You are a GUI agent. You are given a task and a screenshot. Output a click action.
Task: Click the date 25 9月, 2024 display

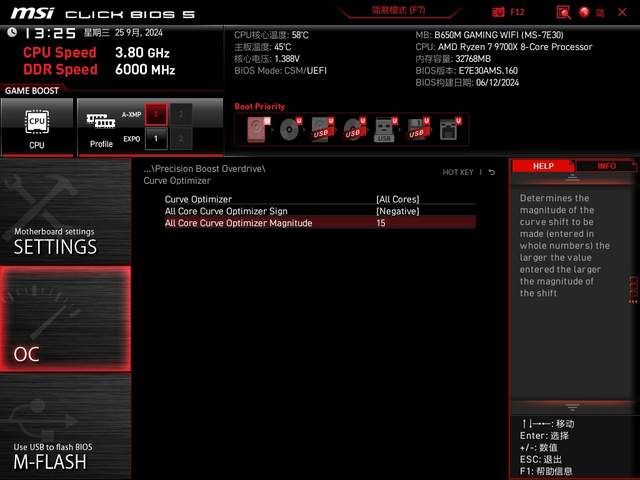(x=138, y=33)
